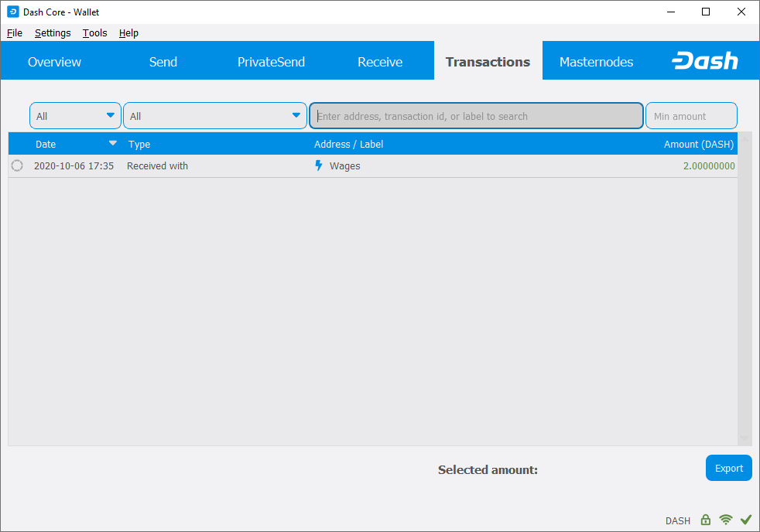The width and height of the screenshot is (760, 532).
Task: Click the Dash Core title bar icon
Action: click(12, 12)
